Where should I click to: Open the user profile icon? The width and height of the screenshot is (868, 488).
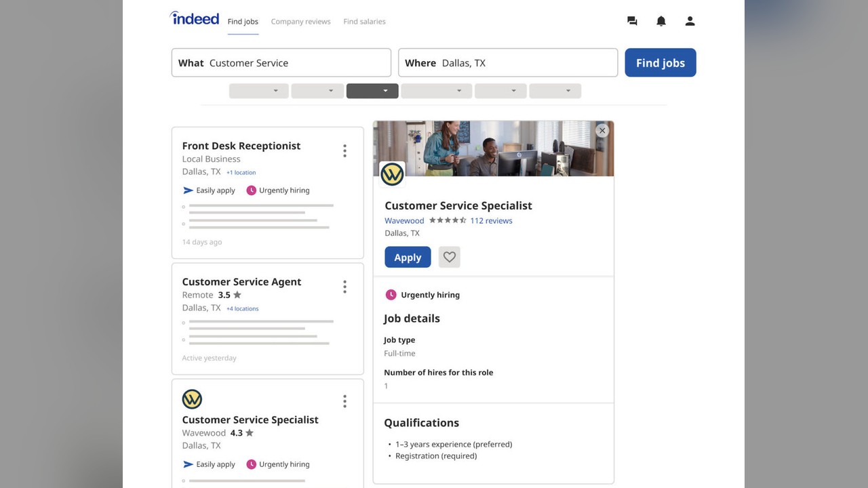point(690,21)
